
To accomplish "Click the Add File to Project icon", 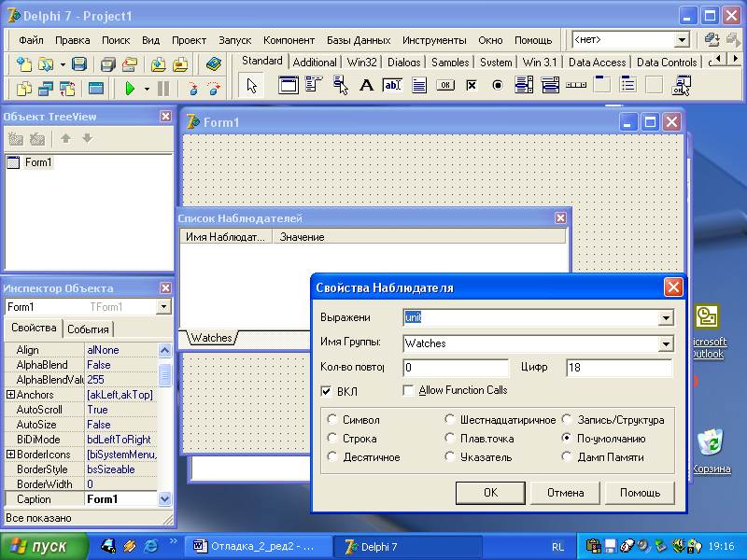I will coord(158,63).
